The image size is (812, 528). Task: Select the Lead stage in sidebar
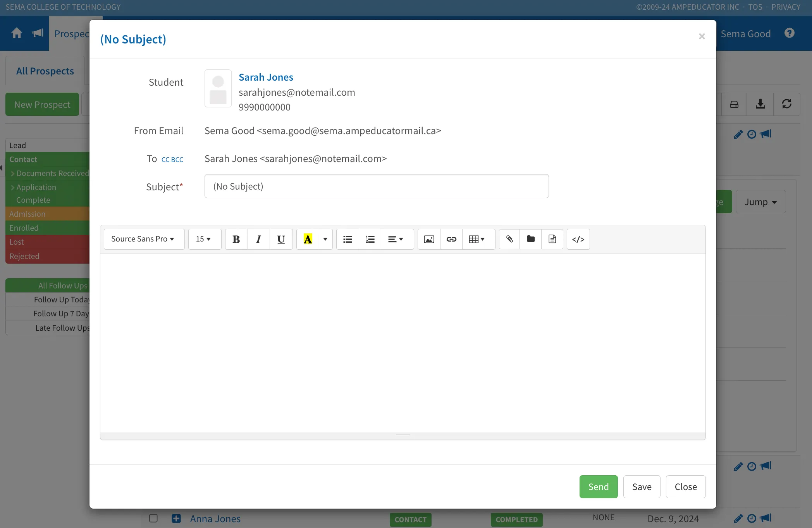coord(48,145)
